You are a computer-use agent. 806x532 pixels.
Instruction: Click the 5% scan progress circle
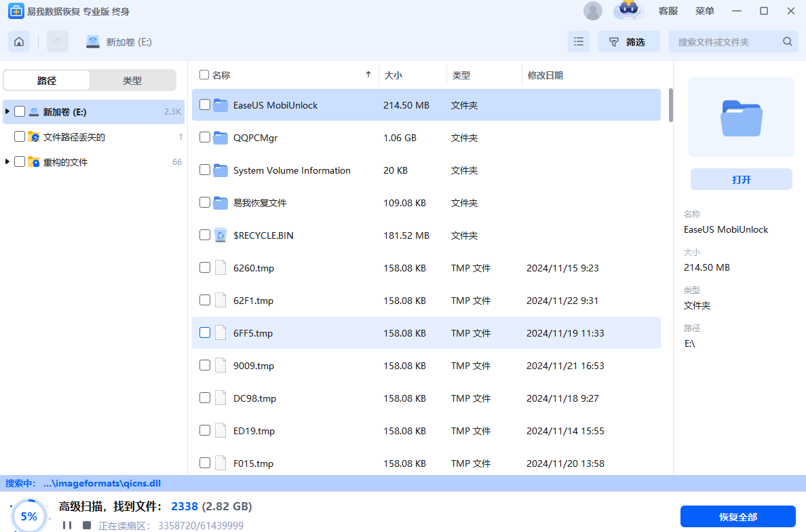[29, 516]
